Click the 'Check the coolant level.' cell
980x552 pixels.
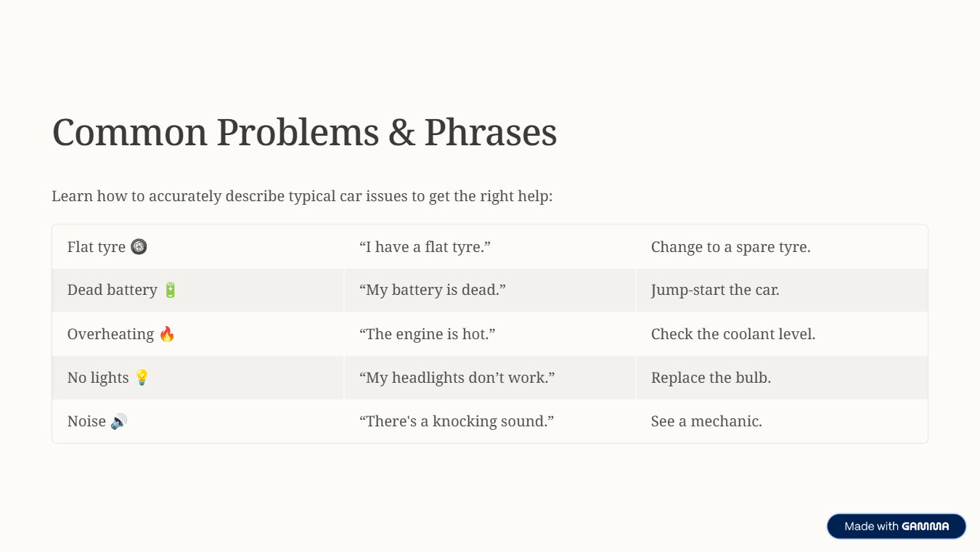pos(733,334)
